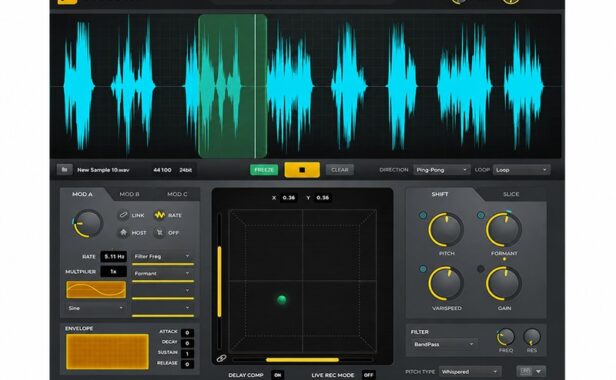The height and width of the screenshot is (380, 616).
Task: Select the HOST sync mode icon
Action: [123, 233]
